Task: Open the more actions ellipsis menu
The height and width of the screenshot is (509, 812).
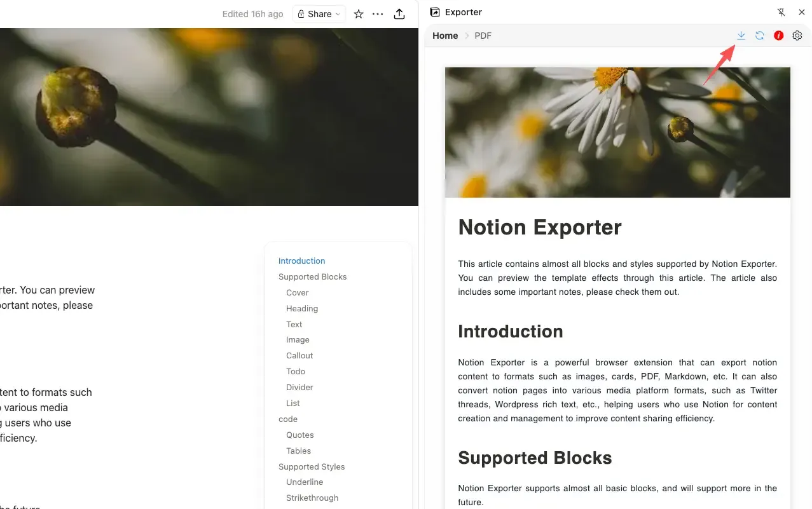Action: (378, 13)
